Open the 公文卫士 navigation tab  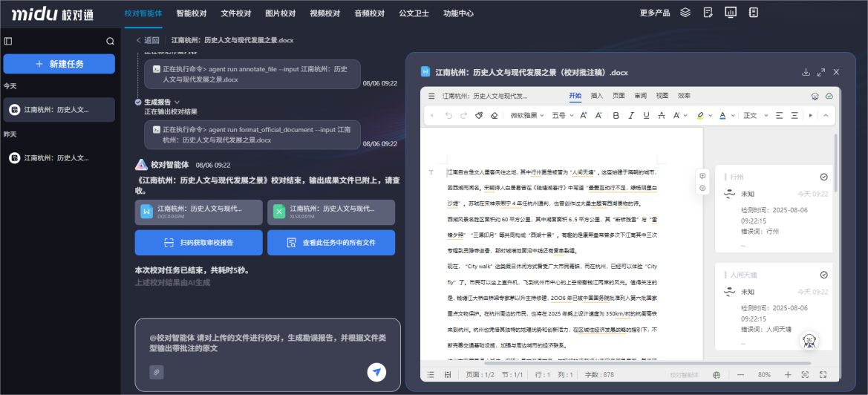pyautogui.click(x=414, y=13)
